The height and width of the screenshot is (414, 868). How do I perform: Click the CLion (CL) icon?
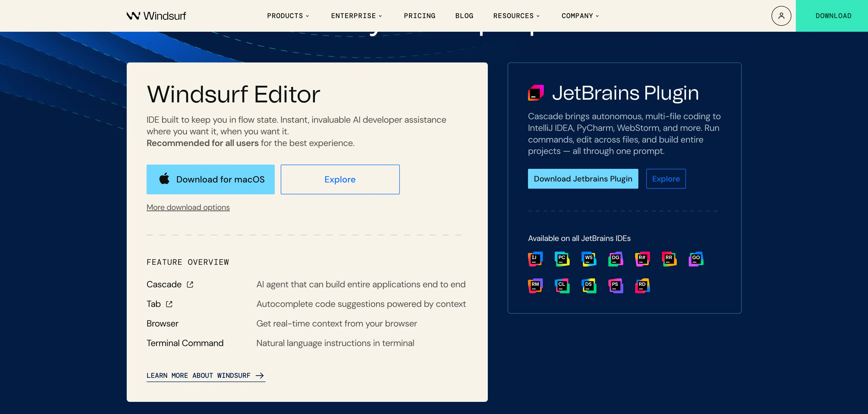[x=562, y=286]
